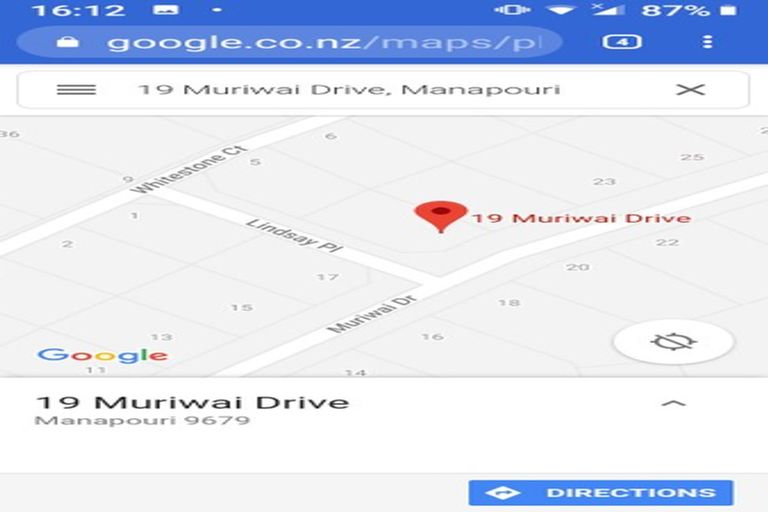The image size is (768, 512).
Task: Expand the place card with up chevron
Action: (x=674, y=404)
